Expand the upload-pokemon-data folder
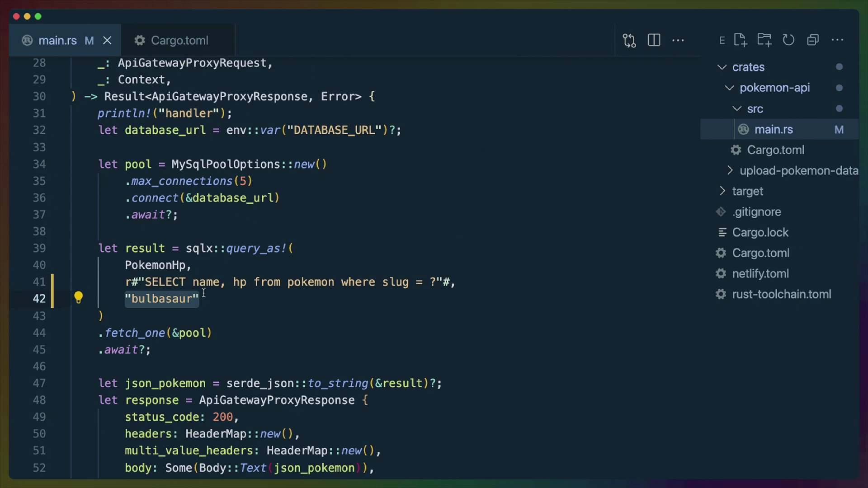 (729, 170)
